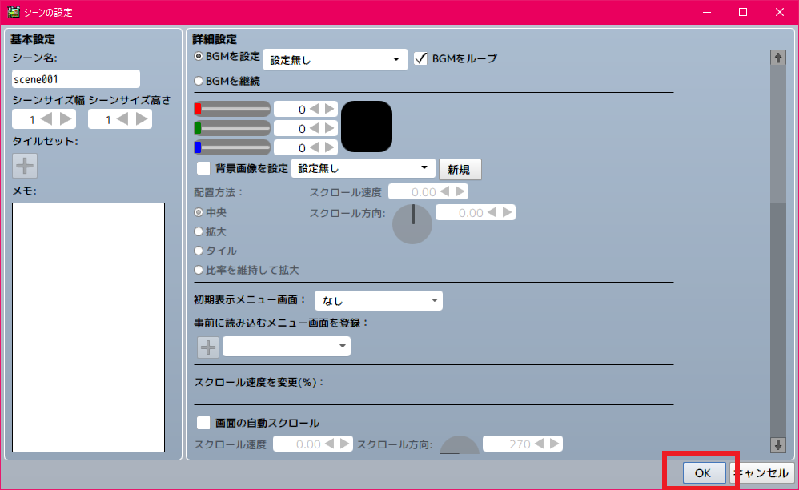Increase red value with right arrow
This screenshot has height=490, width=799.
330,109
